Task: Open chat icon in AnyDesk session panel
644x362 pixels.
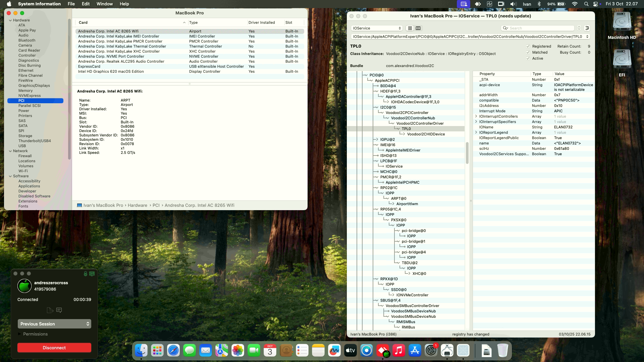Action: tap(59, 310)
